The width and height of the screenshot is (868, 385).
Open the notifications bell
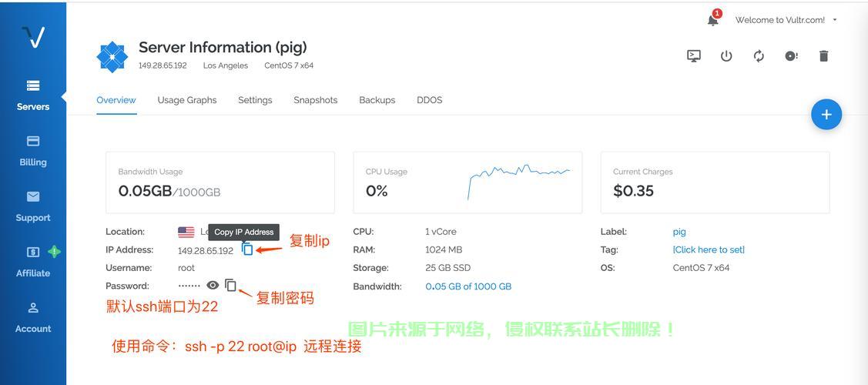pyautogui.click(x=713, y=19)
